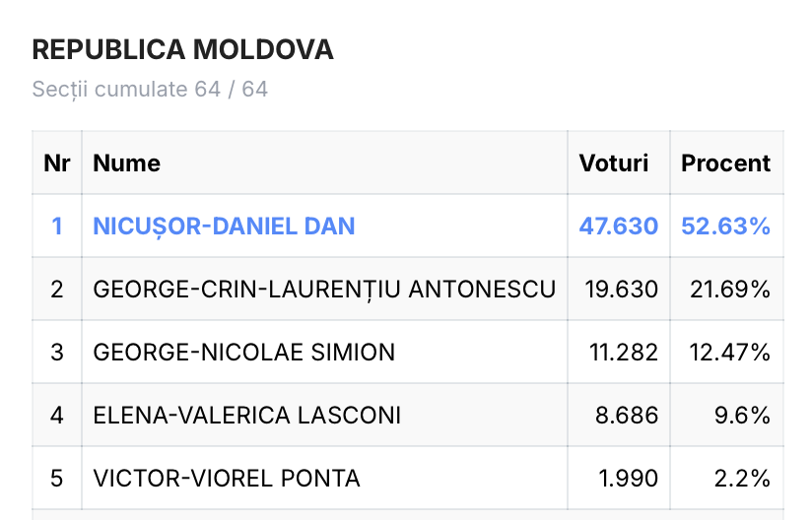This screenshot has height=520, width=812.
Task: Select VICTOR-VIOREL PONTA row name
Action: point(227,479)
